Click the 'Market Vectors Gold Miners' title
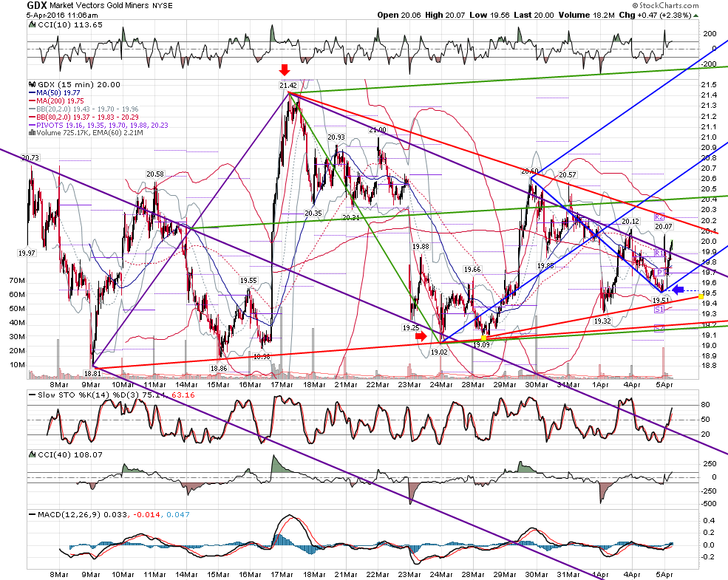The height and width of the screenshot is (580, 728). coord(99,6)
